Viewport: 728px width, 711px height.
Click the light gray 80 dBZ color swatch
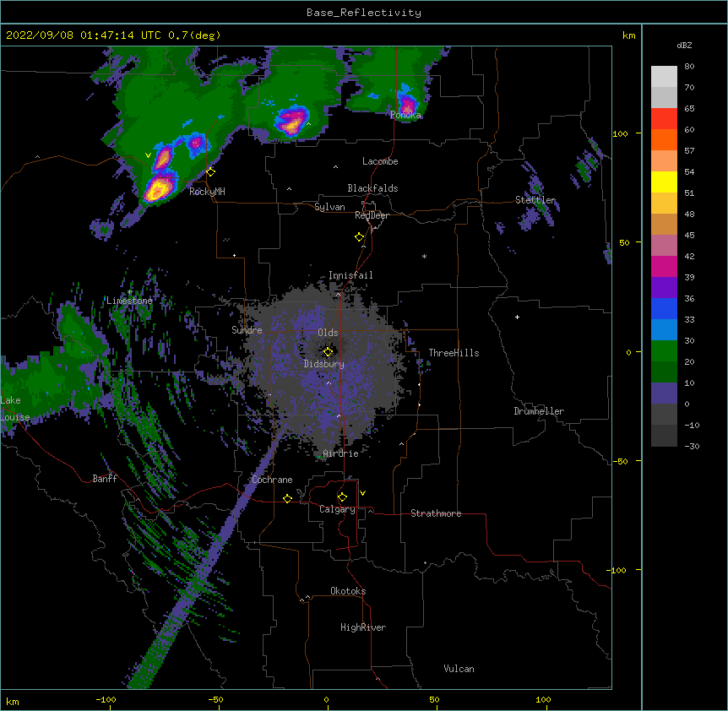tap(664, 76)
